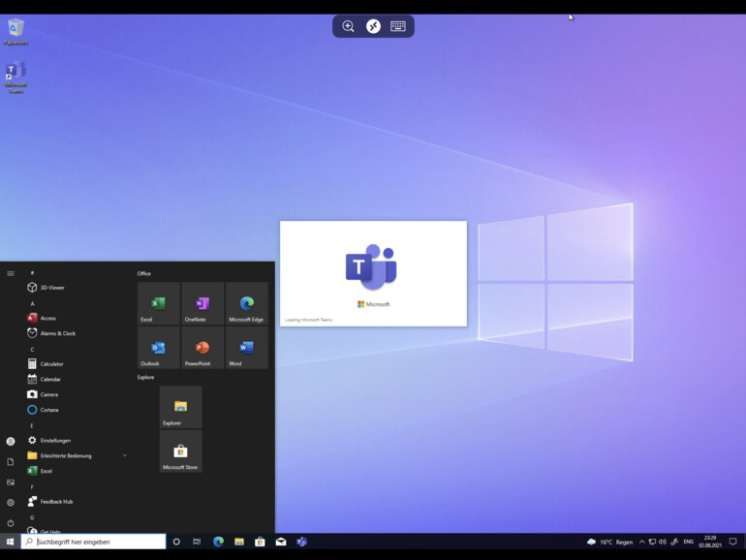Open Documents from the Start sidebar
746x560 pixels.
coord(11,462)
